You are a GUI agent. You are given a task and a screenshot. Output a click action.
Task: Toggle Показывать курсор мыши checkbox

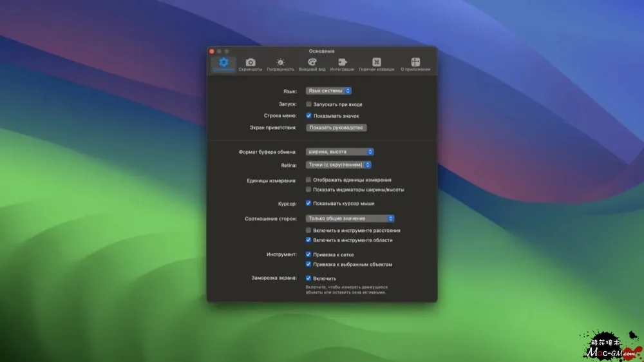click(308, 203)
